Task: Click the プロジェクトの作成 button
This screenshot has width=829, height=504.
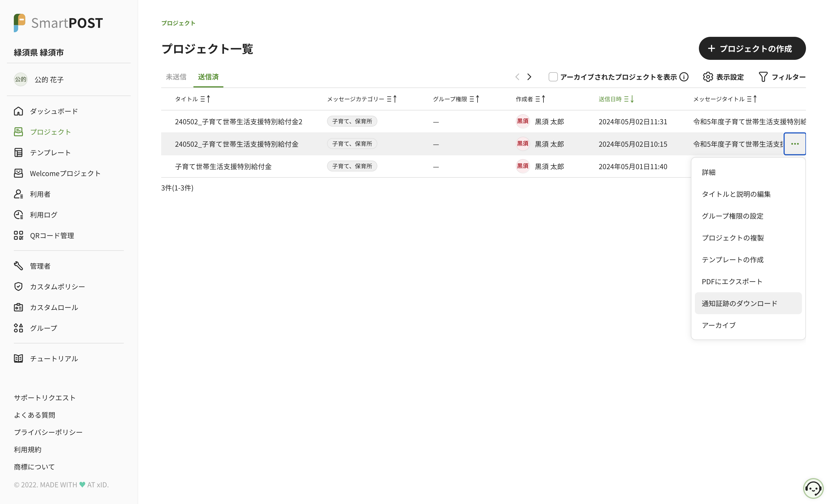Action: click(x=752, y=49)
